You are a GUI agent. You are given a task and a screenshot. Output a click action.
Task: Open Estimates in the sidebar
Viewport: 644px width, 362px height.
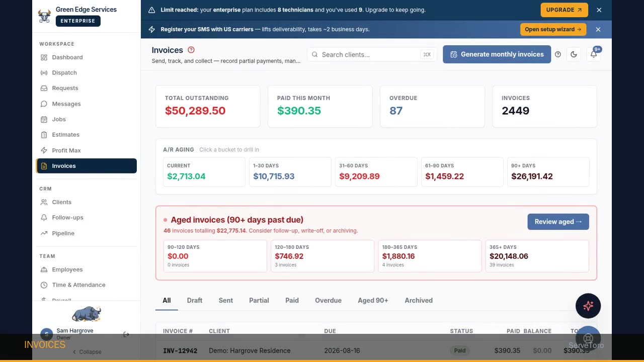[x=86, y=135]
